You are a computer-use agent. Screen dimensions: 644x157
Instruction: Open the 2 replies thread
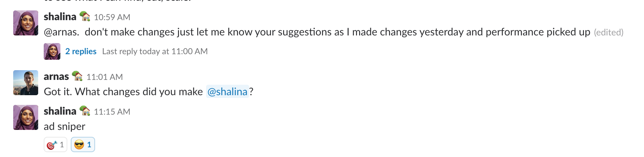pyautogui.click(x=81, y=51)
